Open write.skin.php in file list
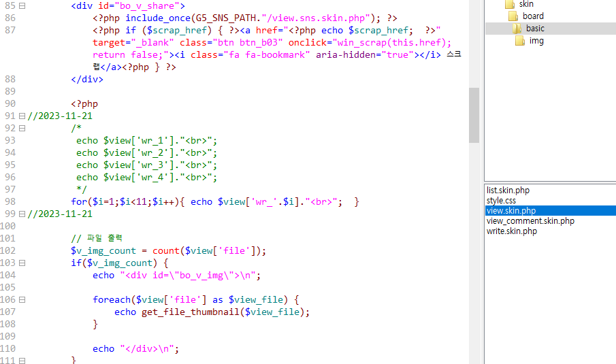Image resolution: width=616 pixels, height=364 pixels. coord(511,231)
